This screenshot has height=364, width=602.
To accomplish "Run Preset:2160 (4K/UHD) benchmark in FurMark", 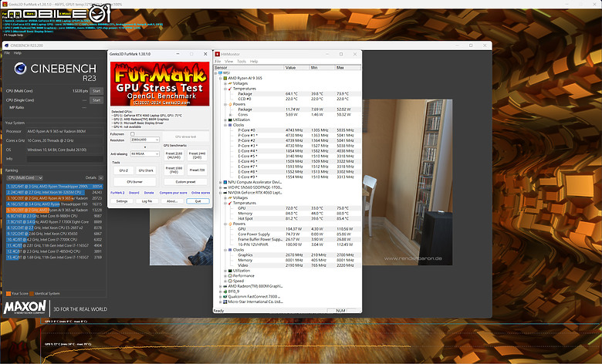I will click(x=174, y=155).
